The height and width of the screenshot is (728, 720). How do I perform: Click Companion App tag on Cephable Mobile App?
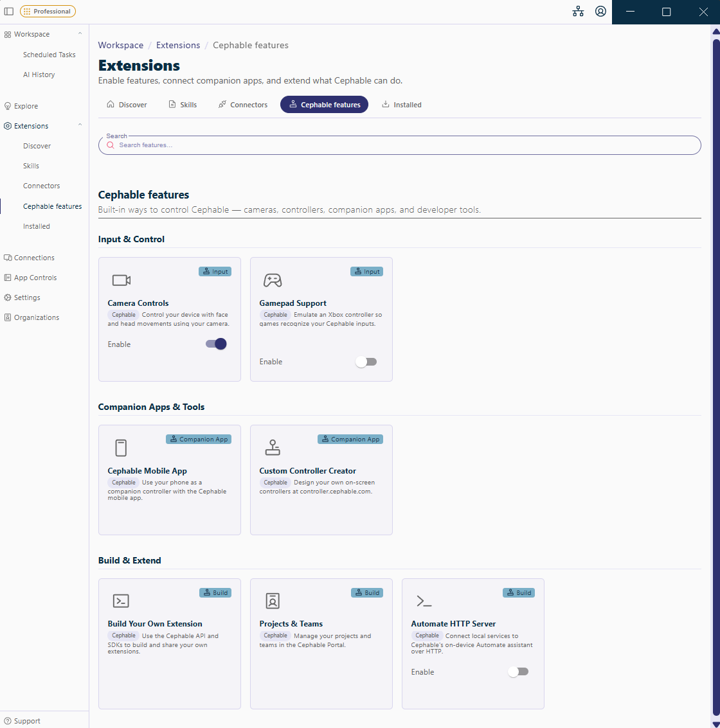[199, 439]
